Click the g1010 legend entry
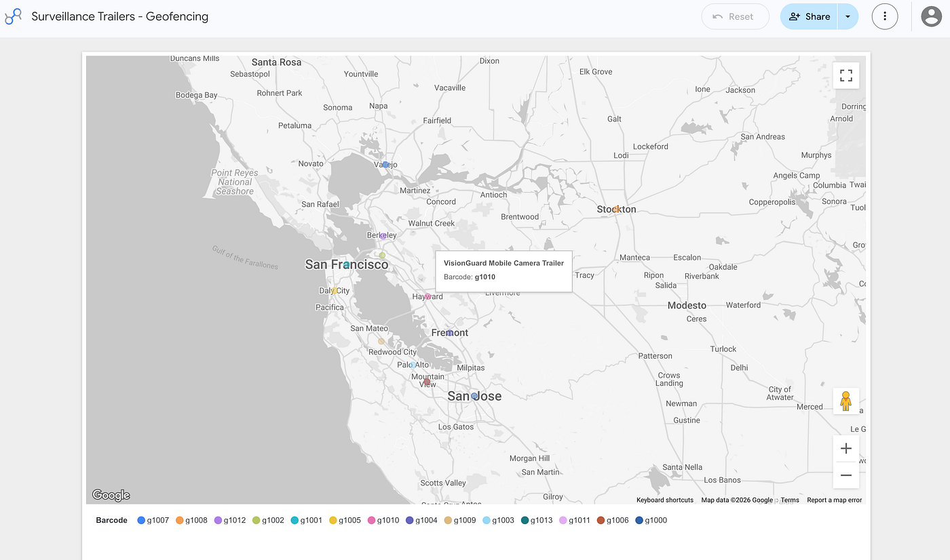950x560 pixels. click(383, 521)
